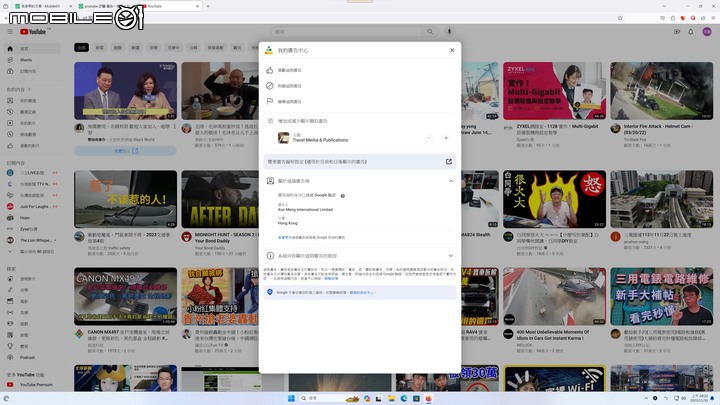
Task: Close the My Ad Center dialog
Action: [452, 50]
